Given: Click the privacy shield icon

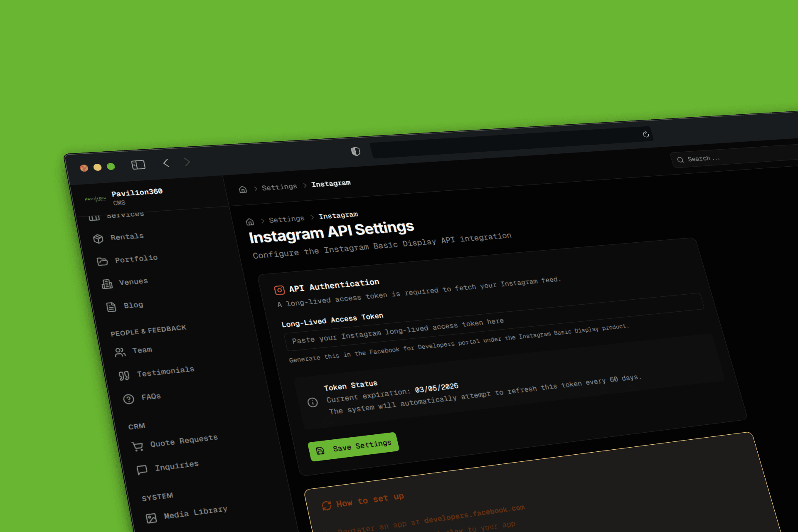Looking at the screenshot, I should click(x=356, y=151).
